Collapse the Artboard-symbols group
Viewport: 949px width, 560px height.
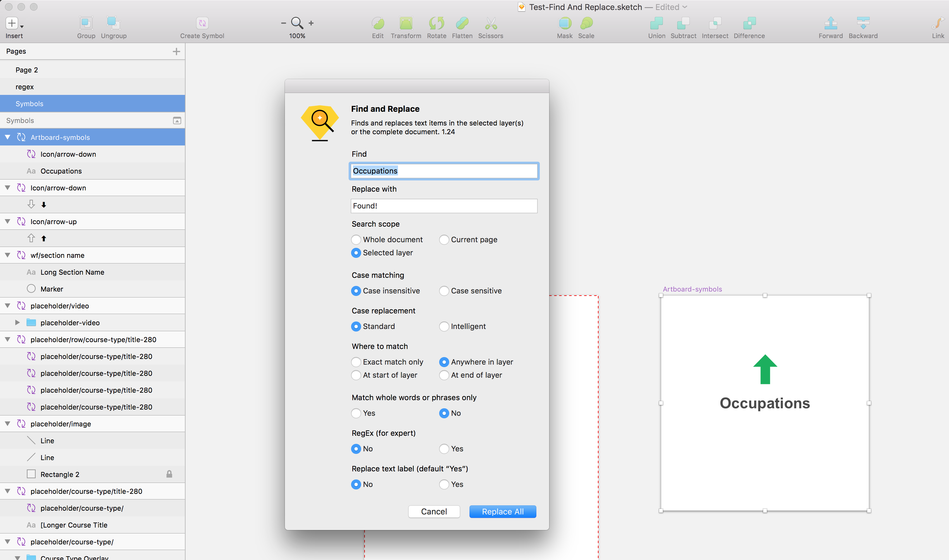tap(7, 137)
